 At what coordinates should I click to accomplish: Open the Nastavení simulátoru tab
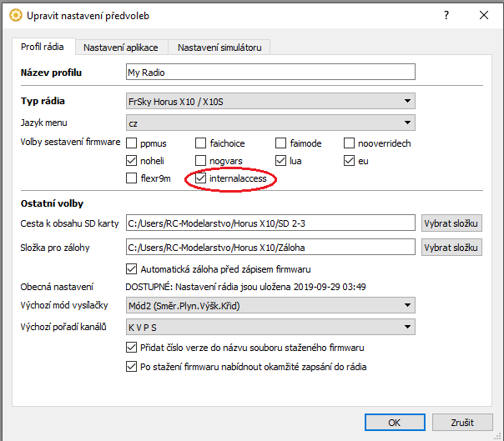click(219, 48)
